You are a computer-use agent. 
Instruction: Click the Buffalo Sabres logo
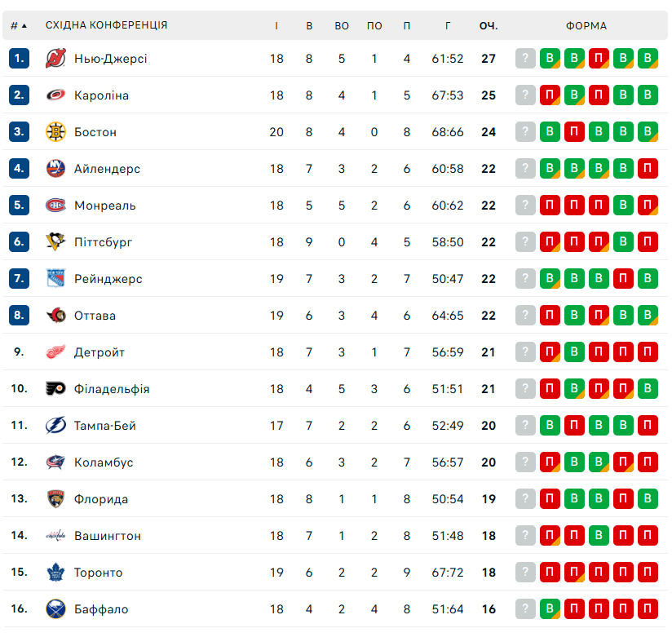pyautogui.click(x=55, y=609)
